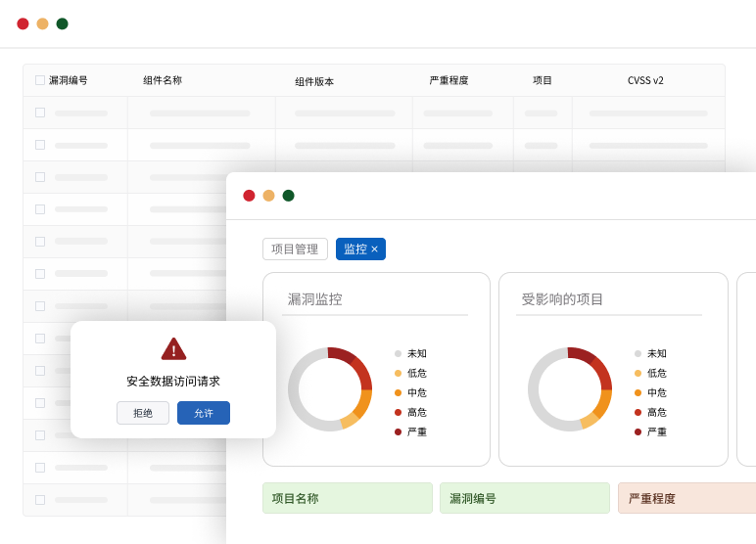Click the 拒绝 button in dialog
Screen dimensions: 756x544
pos(143,413)
